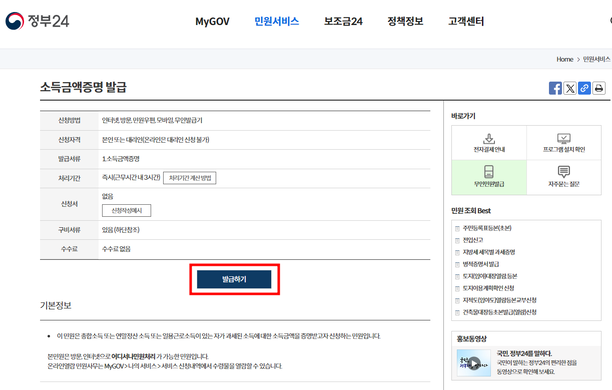
Task: Open 지적도(임야도) 열람등본교부신청 link
Action: coord(500,300)
